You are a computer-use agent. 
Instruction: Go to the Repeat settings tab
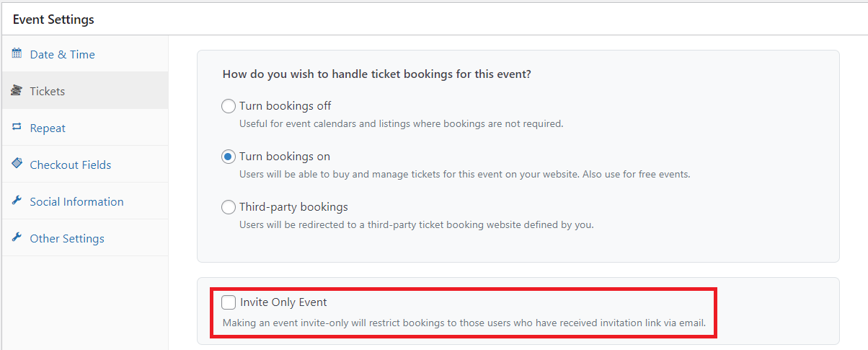coord(48,128)
